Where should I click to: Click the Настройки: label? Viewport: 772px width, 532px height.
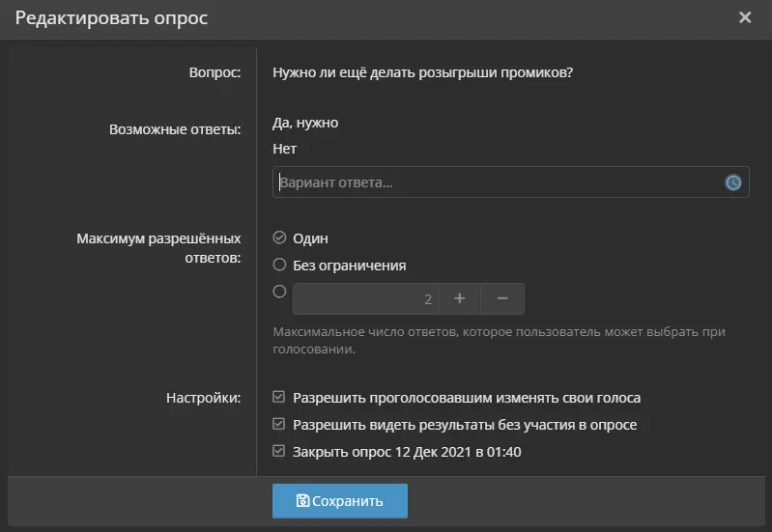tap(203, 398)
